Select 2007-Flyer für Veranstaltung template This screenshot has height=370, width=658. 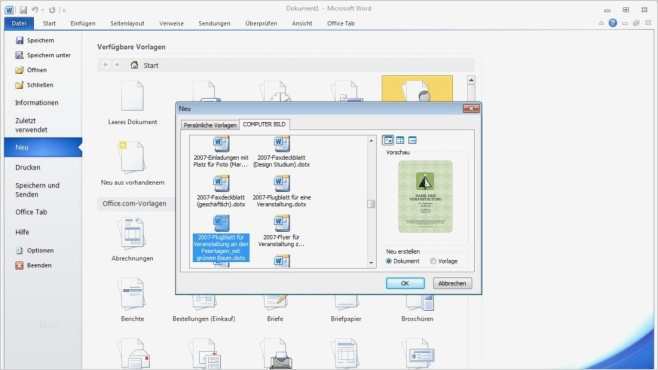(281, 231)
